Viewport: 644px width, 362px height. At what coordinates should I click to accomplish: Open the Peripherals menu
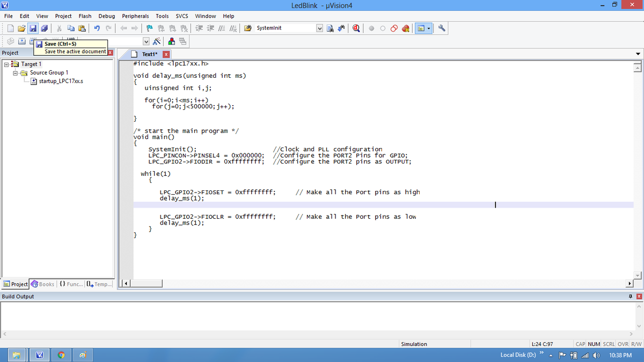click(x=135, y=16)
